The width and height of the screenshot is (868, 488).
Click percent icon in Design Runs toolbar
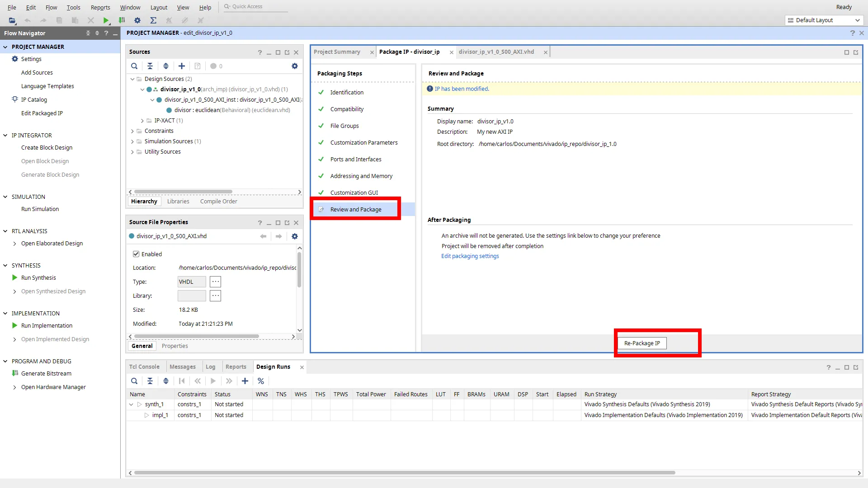261,381
